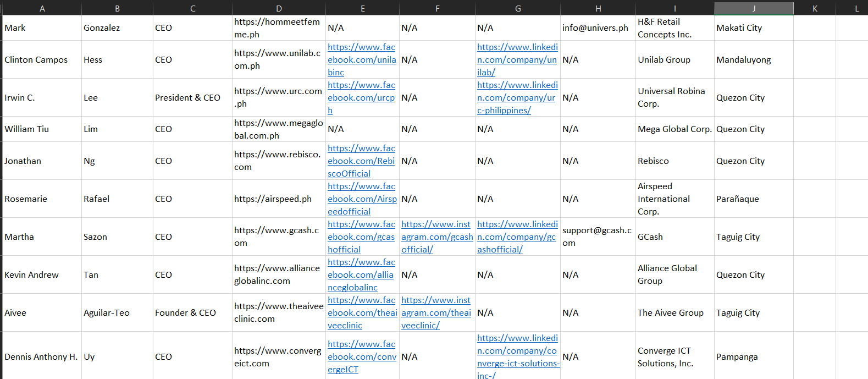Viewport: 868px width, 379px height.
Task: Select the 'Rebisco' company name cell
Action: pyautogui.click(x=675, y=161)
